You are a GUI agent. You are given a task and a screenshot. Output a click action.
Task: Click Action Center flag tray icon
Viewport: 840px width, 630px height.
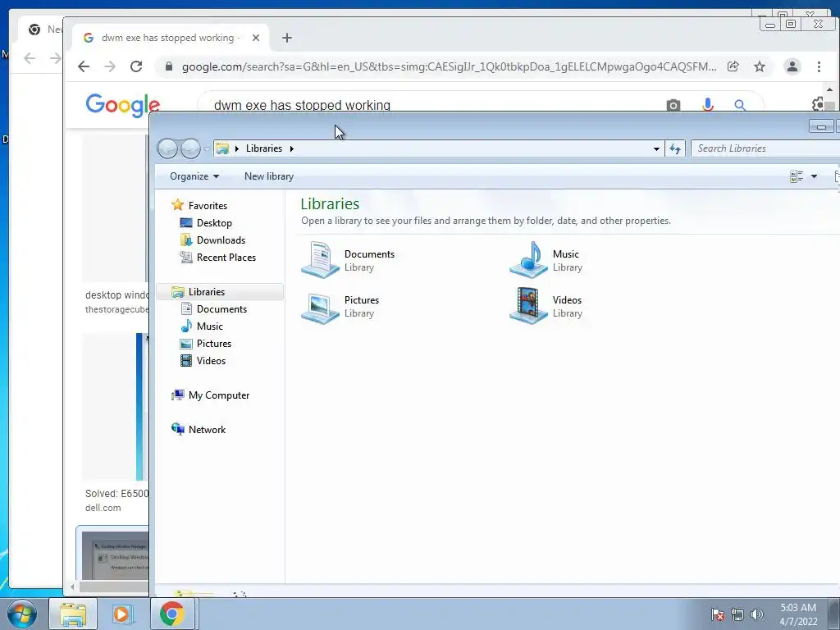[717, 614]
